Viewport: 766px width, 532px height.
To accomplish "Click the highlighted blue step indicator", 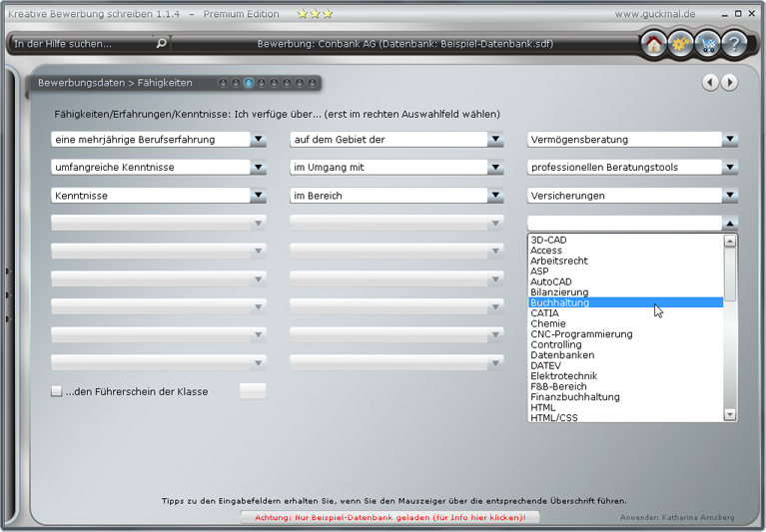I will point(249,83).
